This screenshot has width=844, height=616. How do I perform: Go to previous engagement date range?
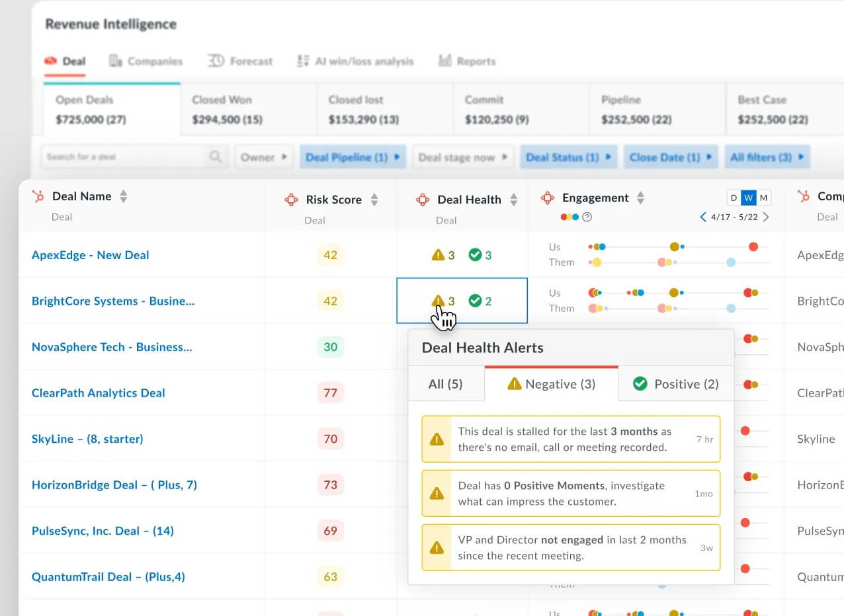click(x=703, y=217)
